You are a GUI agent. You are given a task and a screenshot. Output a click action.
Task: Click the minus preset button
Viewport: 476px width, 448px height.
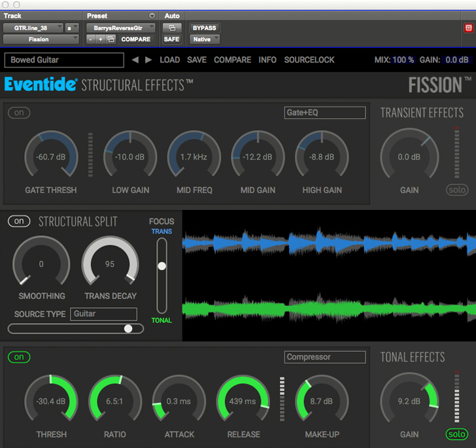[90, 39]
